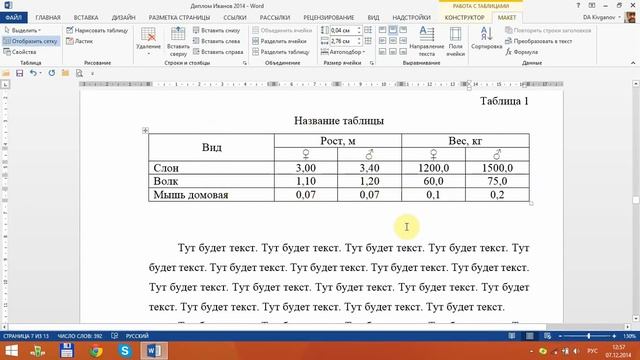Switch to the ГЛАВНАЯ tab

[x=48, y=18]
